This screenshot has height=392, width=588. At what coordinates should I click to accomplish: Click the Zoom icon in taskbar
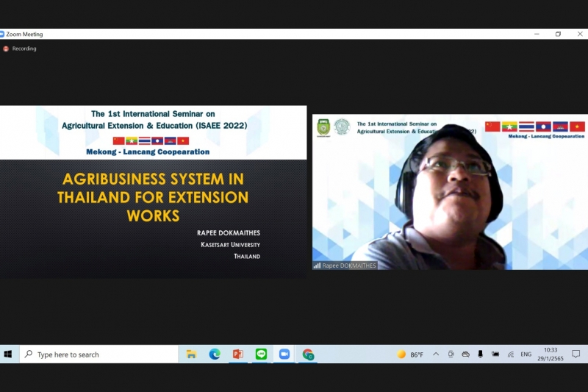coord(284,354)
